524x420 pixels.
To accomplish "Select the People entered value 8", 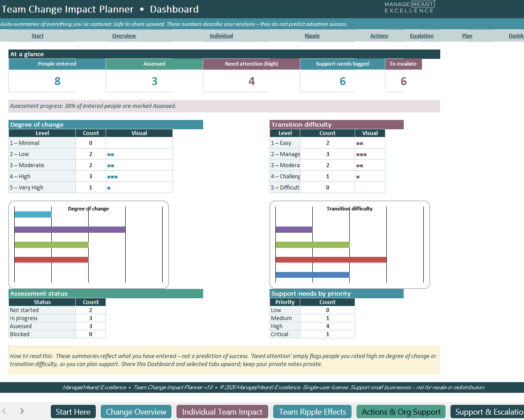I will click(57, 81).
